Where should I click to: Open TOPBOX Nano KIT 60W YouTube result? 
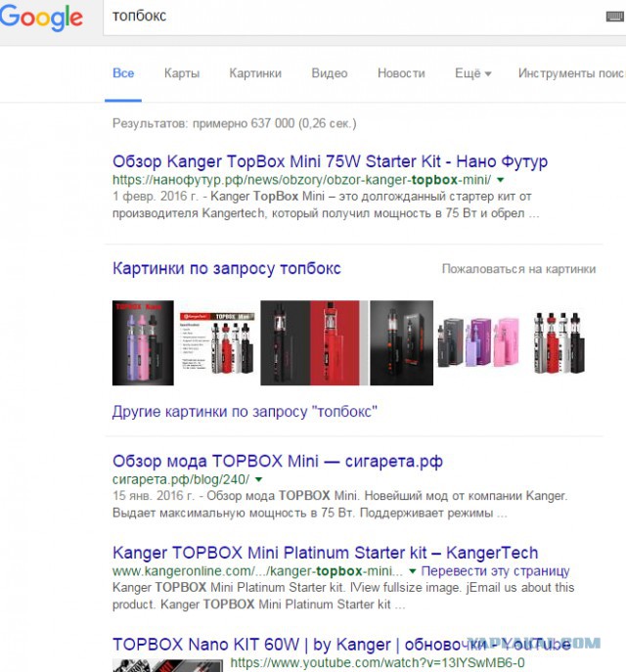[x=341, y=645]
